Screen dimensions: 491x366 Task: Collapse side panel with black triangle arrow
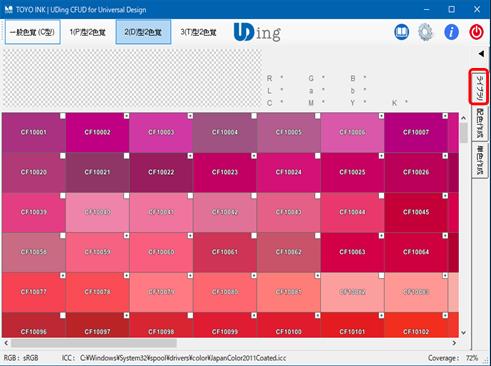click(481, 53)
